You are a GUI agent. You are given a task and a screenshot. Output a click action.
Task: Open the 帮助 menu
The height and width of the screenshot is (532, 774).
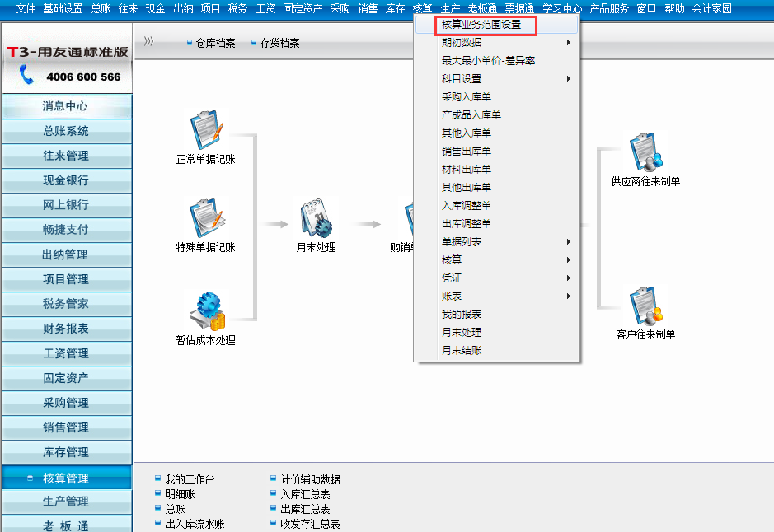674,8
